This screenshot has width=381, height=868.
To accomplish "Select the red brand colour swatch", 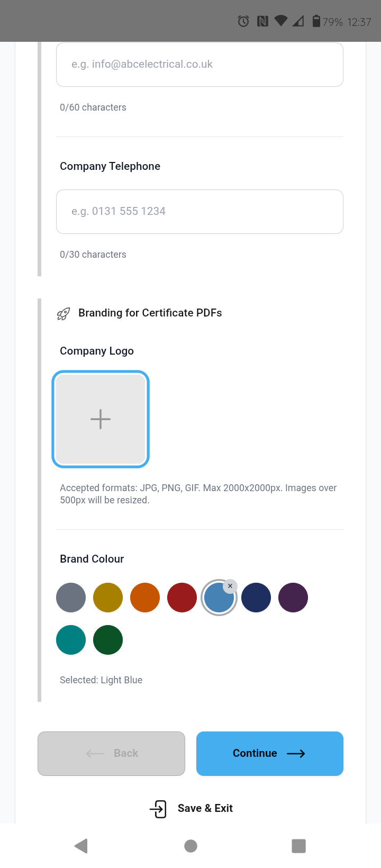I will click(x=182, y=597).
